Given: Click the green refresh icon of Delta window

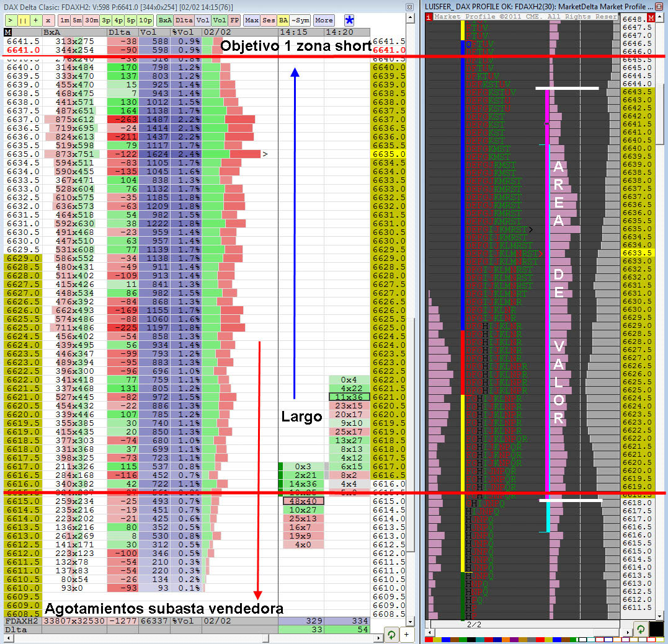Looking at the screenshot, I should click(391, 635).
